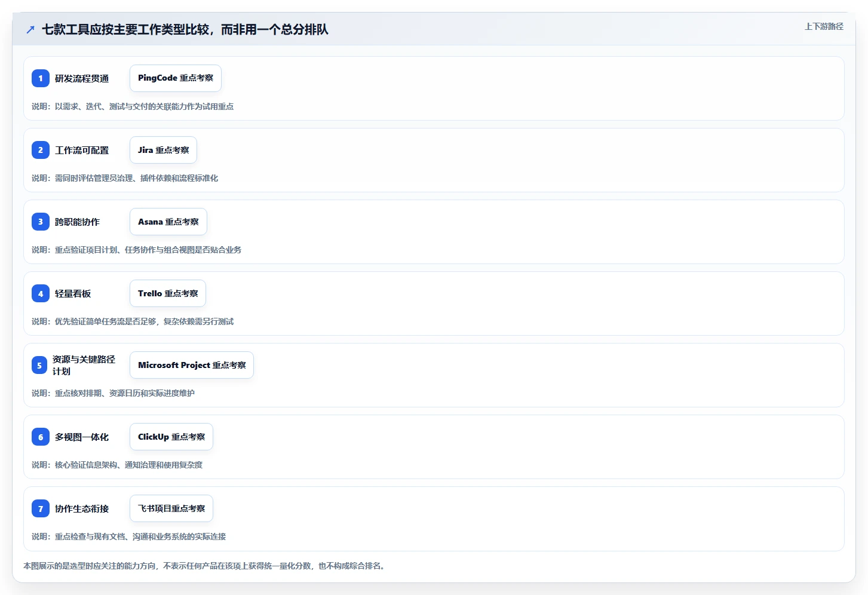Click the Trello 重点考察 button
This screenshot has width=868, height=595.
click(x=168, y=293)
